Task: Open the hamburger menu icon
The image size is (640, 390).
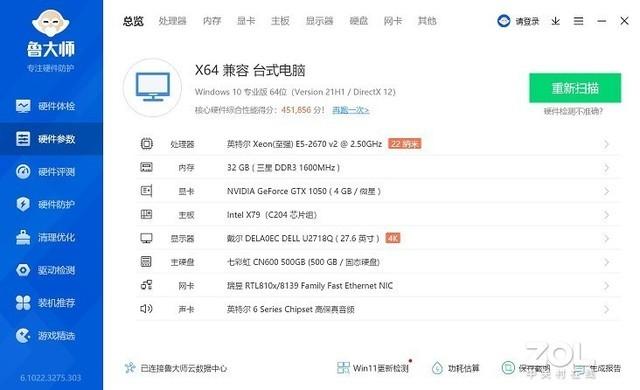Action: [x=578, y=21]
